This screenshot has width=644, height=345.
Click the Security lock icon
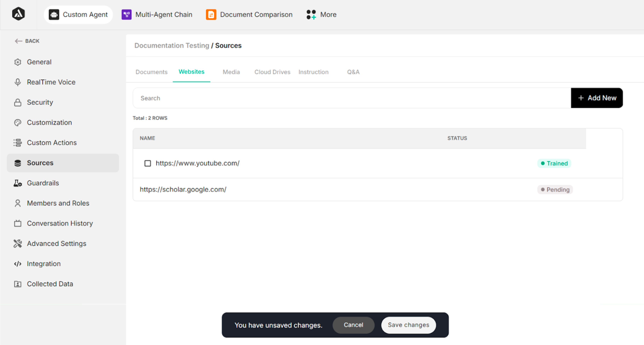pos(18,102)
